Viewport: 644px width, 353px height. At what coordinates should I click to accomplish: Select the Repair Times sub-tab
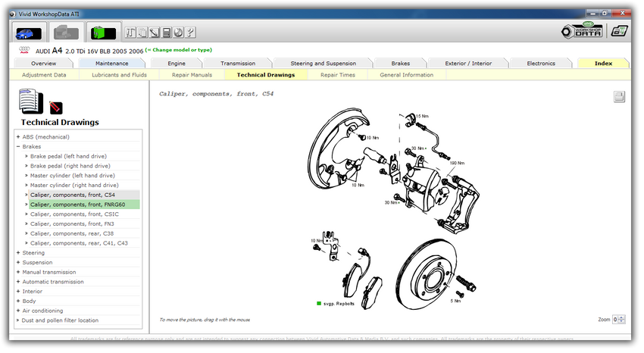click(338, 75)
